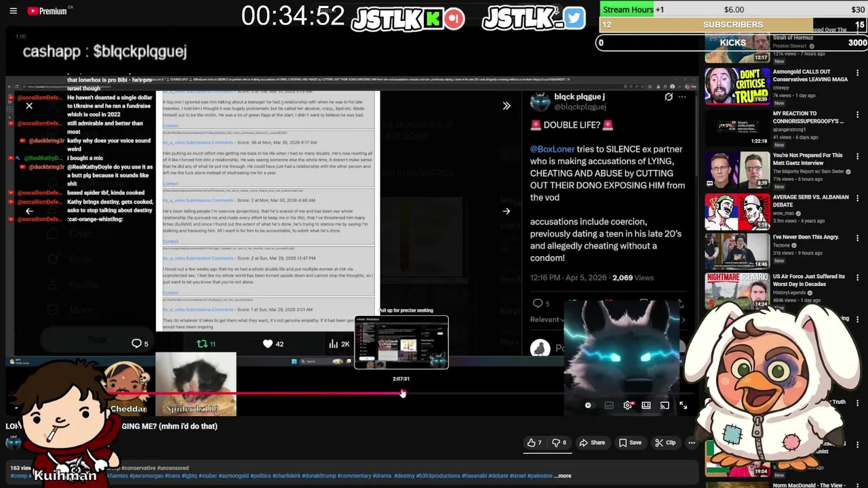Dislike the video with the thumbs-down button
Screen dimensions: 868x488
click(559, 443)
